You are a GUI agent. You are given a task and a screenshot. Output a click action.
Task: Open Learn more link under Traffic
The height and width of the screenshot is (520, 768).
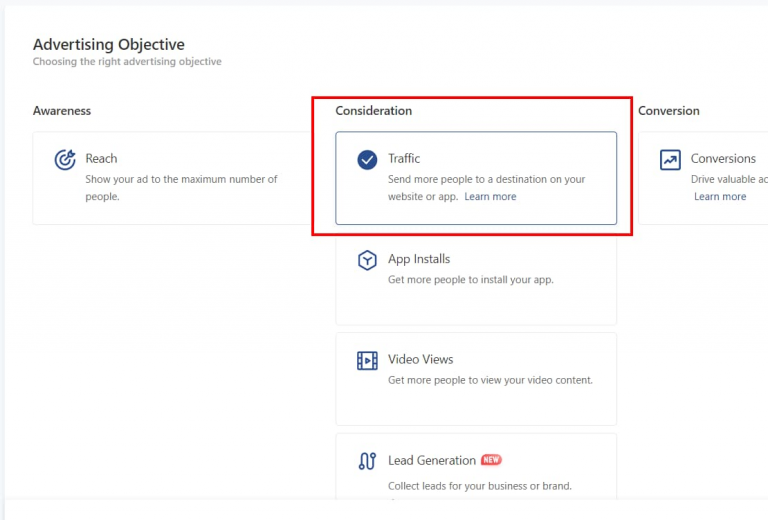click(490, 197)
